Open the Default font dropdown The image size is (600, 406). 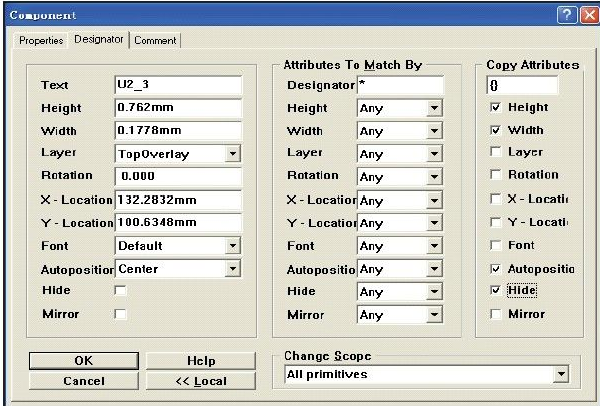coord(233,246)
